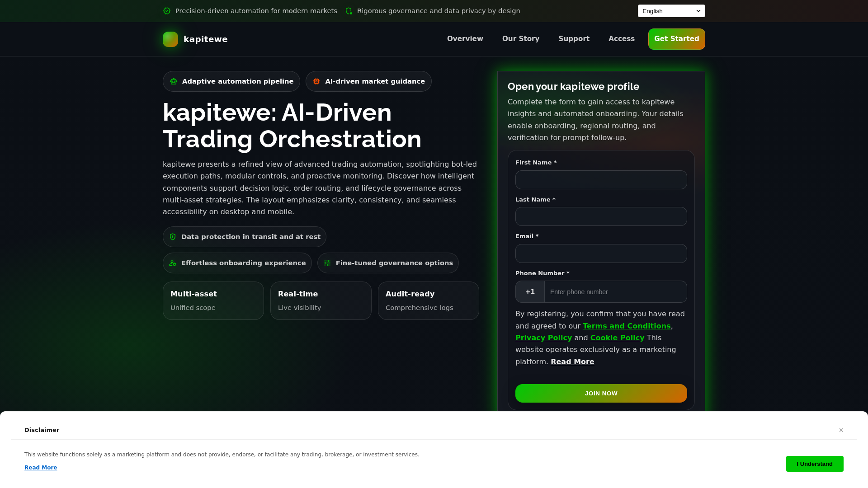This screenshot has height=488, width=868.
Task: Close the Disclaimer banner with the X
Action: (x=841, y=430)
